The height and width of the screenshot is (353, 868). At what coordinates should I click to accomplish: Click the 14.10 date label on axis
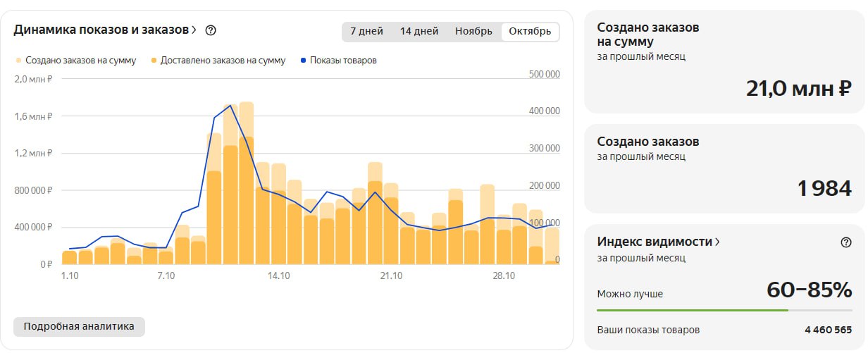click(278, 276)
